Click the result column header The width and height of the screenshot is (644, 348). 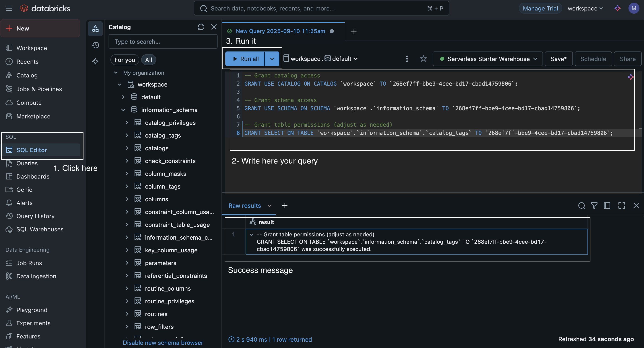(266, 222)
